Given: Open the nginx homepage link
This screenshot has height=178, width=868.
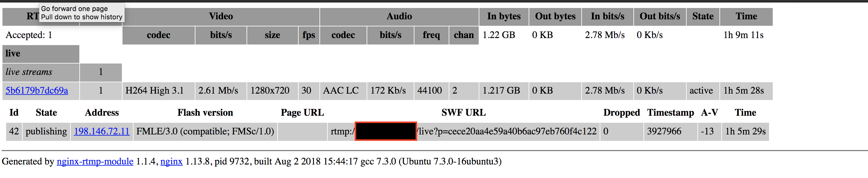Looking at the screenshot, I should click(x=172, y=161).
